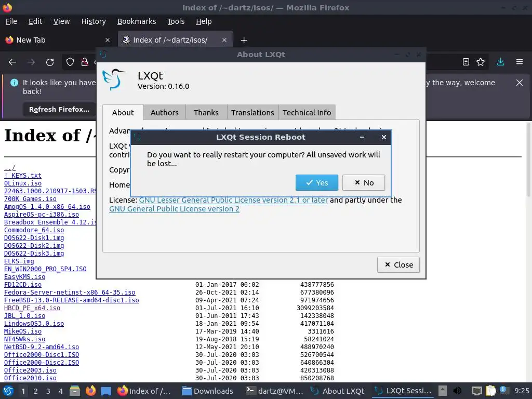Close the LXQt Session Reboot dialog via X
The width and height of the screenshot is (532, 399).
[x=384, y=137]
